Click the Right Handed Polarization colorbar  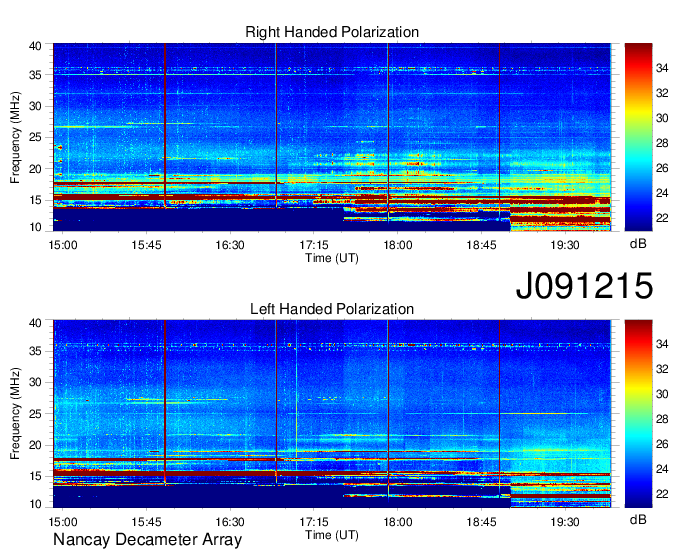638,137
